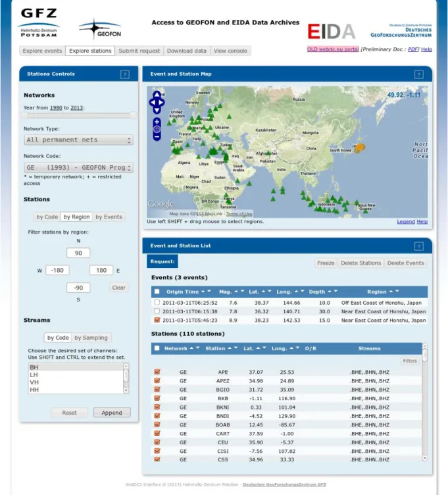Sort events by Long. ascending
448x495 pixels.
(x=296, y=292)
